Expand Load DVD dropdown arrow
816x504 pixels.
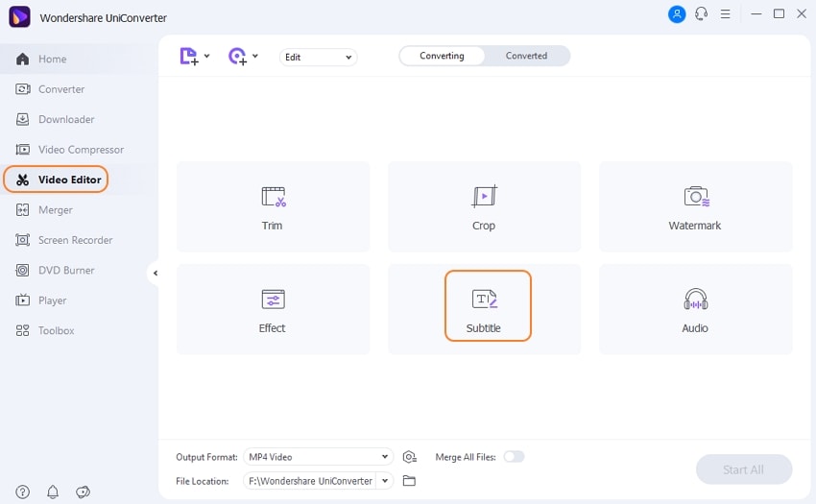pyautogui.click(x=255, y=56)
